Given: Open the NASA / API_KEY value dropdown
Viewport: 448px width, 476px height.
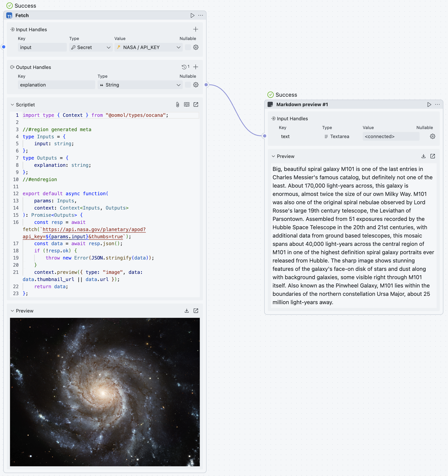Looking at the screenshot, I should [x=148, y=47].
